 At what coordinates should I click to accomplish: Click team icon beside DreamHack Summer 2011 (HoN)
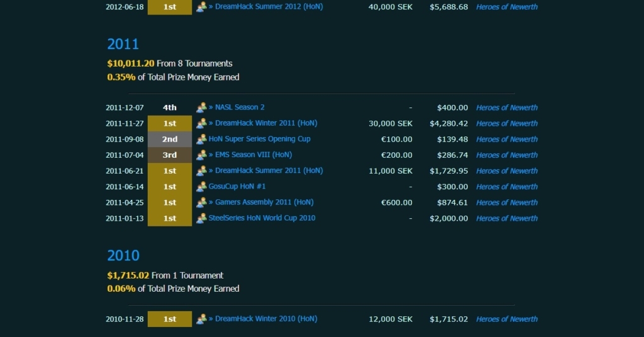click(x=201, y=171)
